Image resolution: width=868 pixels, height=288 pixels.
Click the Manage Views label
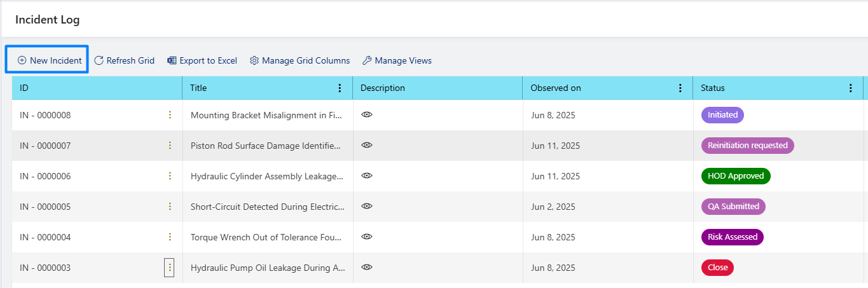pyautogui.click(x=403, y=60)
